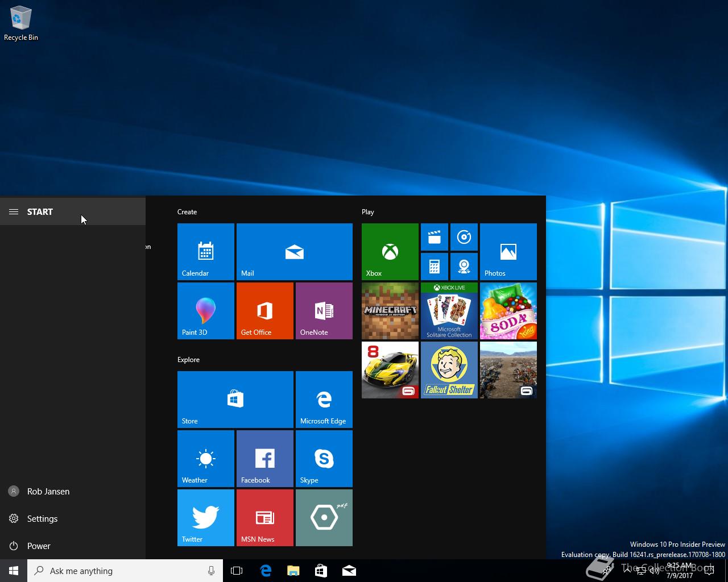Open Microsoft Solitaire Collection tile
The width and height of the screenshot is (728, 582).
(x=449, y=311)
